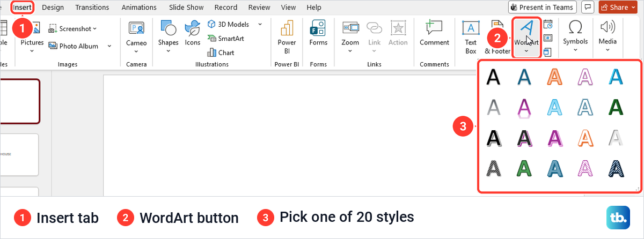Expand the Screenshot dropdown arrow
The height and width of the screenshot is (239, 644).
(94, 28)
